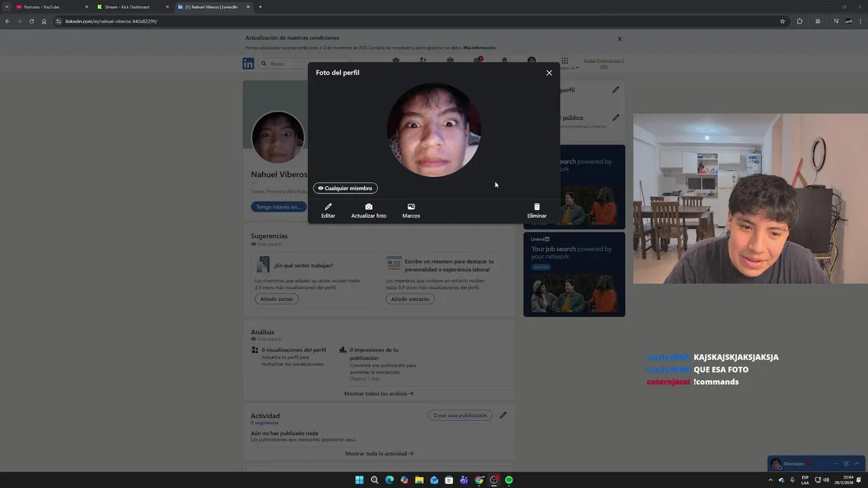Screen dimensions: 868x488
Task: Reload the page
Action: tap(31, 21)
